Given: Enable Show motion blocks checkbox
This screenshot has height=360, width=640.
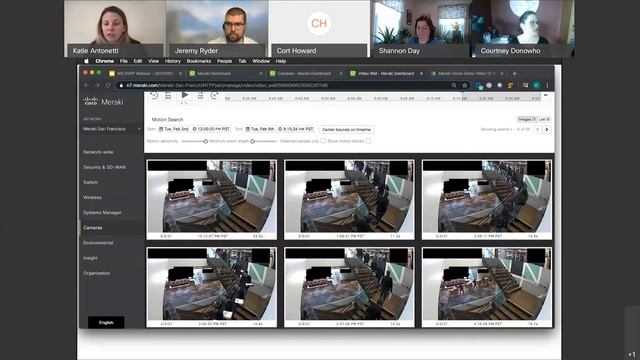Looking at the screenshot, I should pos(368,141).
